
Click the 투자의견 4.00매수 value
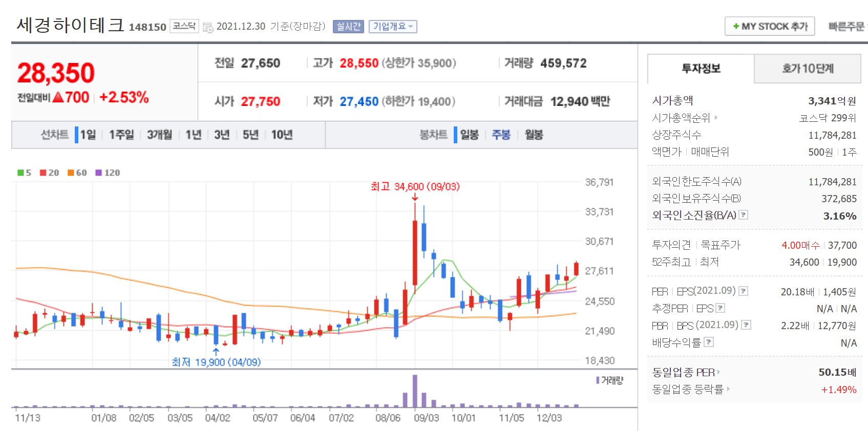click(800, 245)
